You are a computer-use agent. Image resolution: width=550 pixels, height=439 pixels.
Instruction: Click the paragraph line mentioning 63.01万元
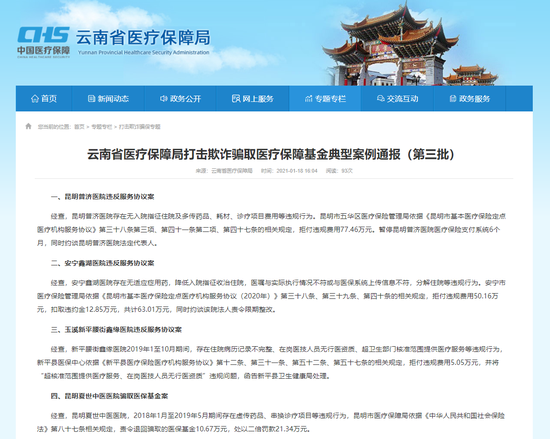click(x=157, y=310)
